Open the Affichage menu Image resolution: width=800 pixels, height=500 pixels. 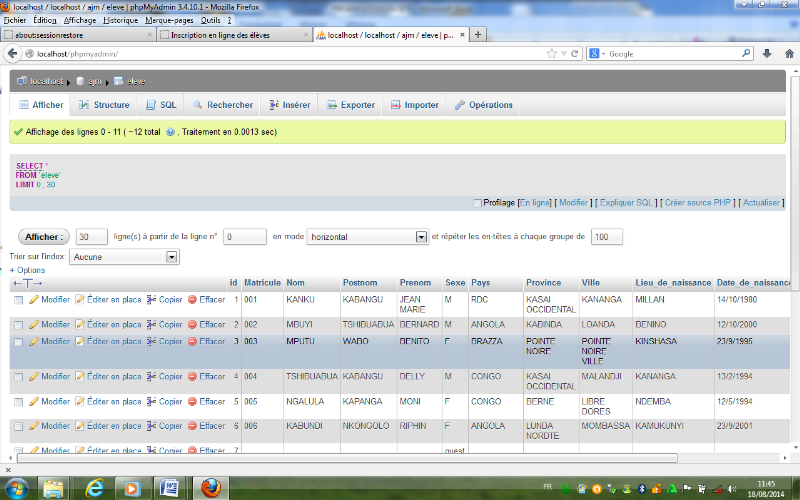click(x=80, y=20)
